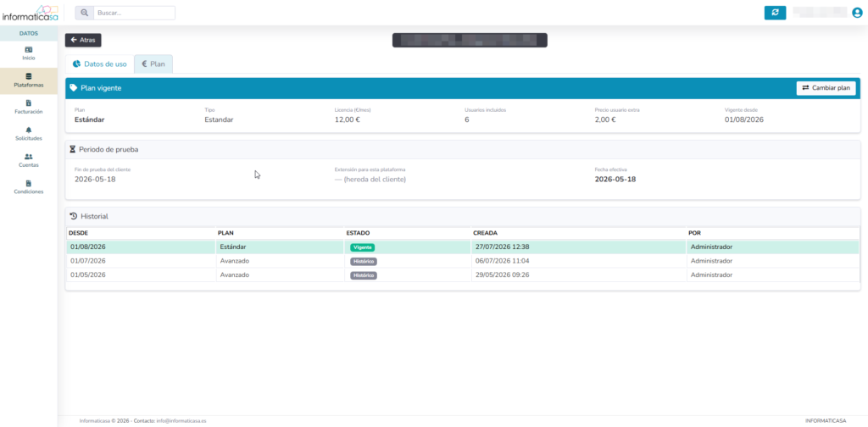Open Cuentas in the sidebar
868x427 pixels.
click(x=29, y=160)
